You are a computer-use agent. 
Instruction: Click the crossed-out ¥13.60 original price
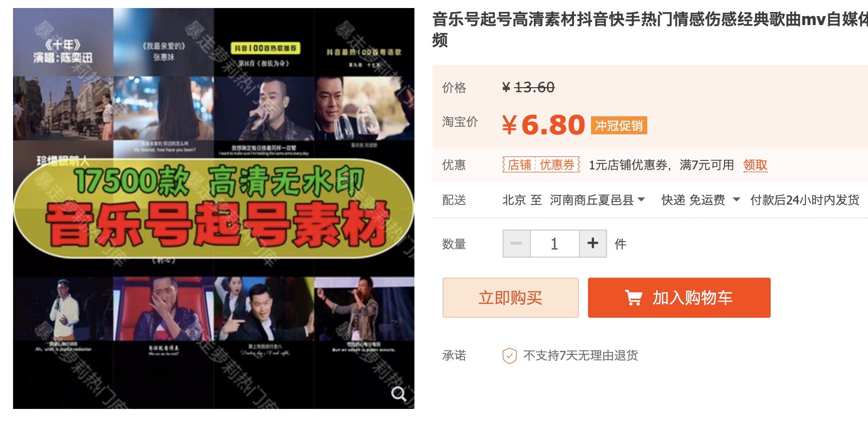[x=528, y=87]
